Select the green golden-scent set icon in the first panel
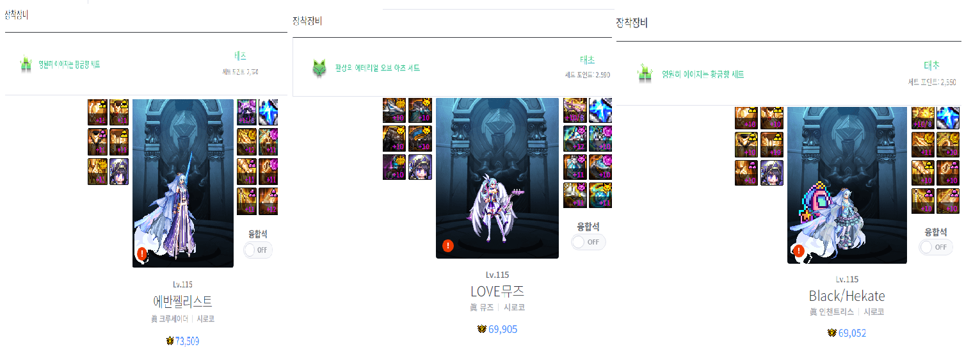980x354 pixels. click(26, 65)
